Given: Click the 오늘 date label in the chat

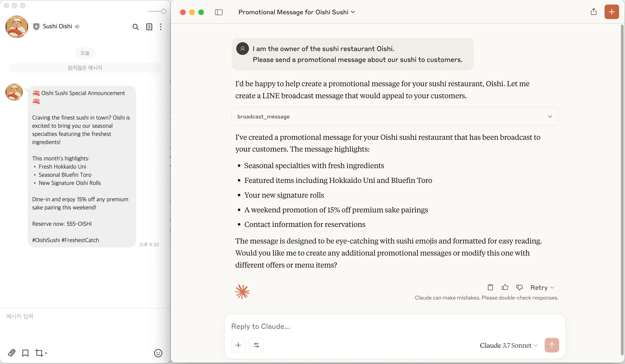Looking at the screenshot, I should [85, 53].
